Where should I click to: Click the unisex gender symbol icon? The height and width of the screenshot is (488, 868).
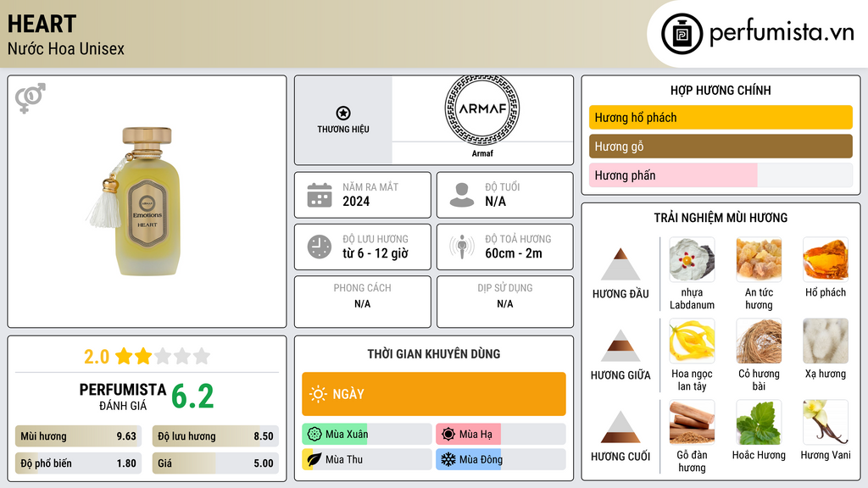(x=31, y=97)
